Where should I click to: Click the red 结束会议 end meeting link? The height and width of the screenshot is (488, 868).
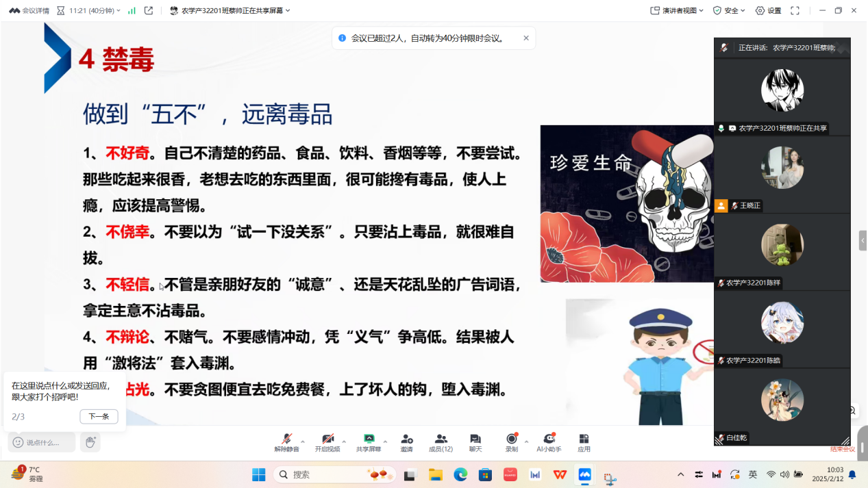tap(842, 449)
